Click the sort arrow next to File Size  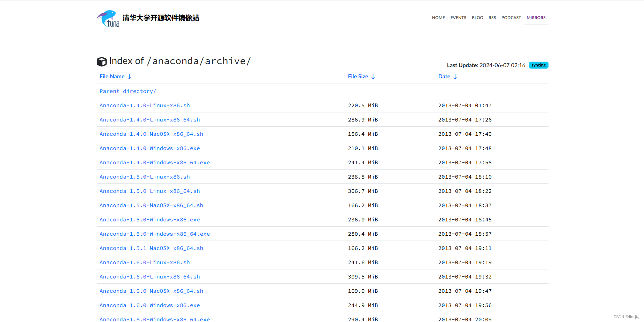[x=373, y=77]
